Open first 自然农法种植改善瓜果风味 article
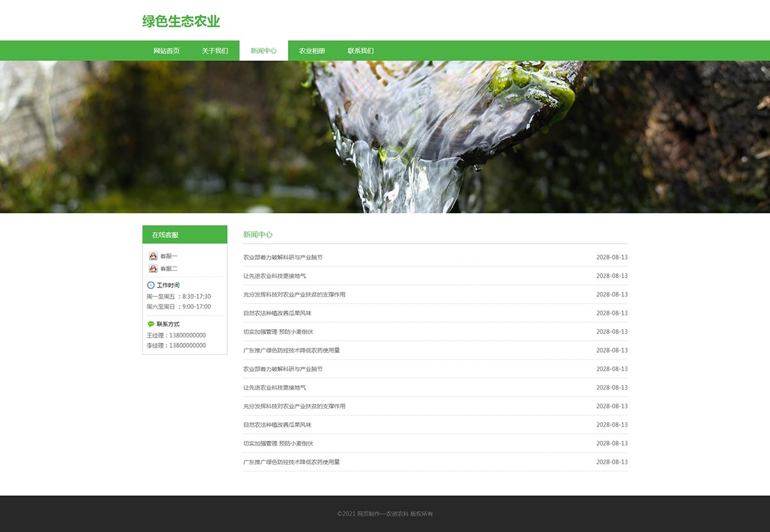Screen dimensions: 770x532 (x=277, y=313)
